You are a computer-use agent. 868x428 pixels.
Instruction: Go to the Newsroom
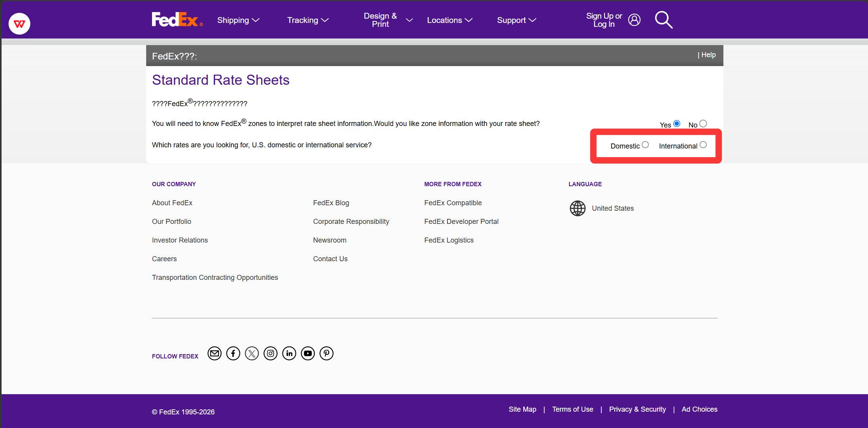tap(330, 240)
